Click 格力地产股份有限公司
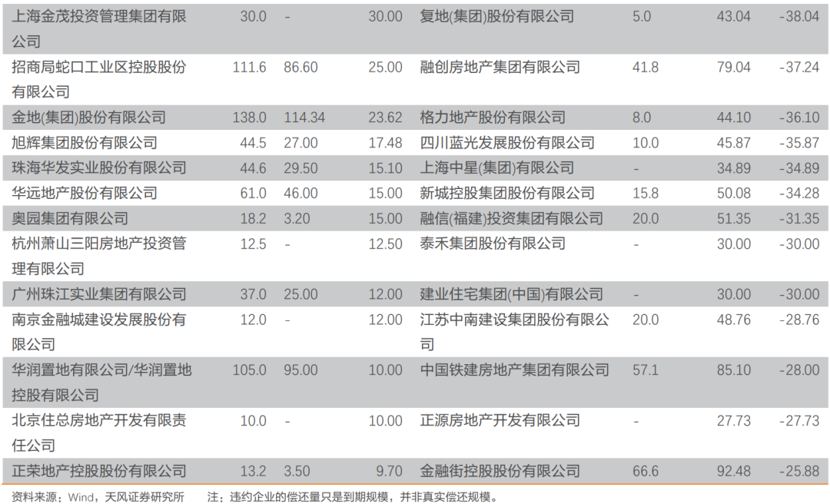The height and width of the screenshot is (504, 830). 493,118
